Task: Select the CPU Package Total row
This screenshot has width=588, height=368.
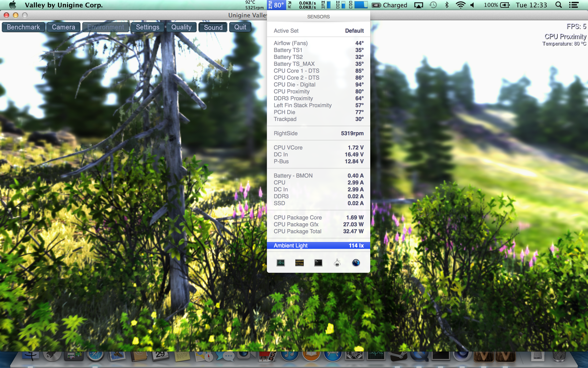Action: tap(318, 231)
